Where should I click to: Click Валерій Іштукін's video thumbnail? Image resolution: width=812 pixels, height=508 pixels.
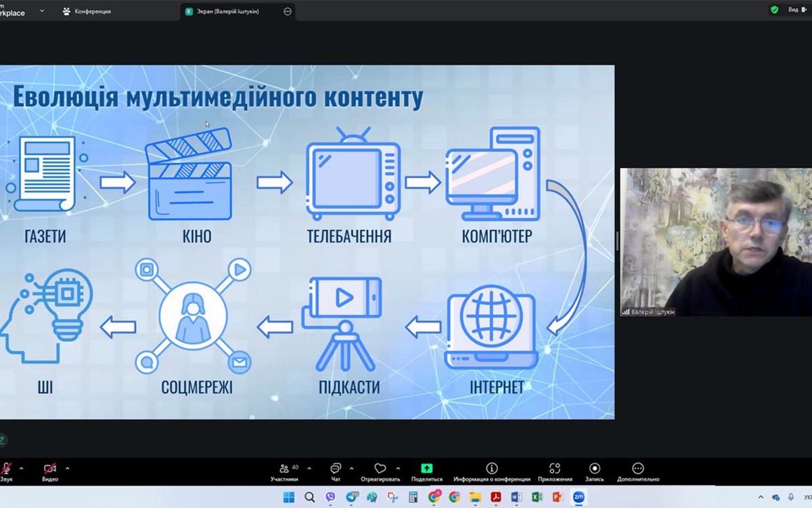(x=715, y=242)
